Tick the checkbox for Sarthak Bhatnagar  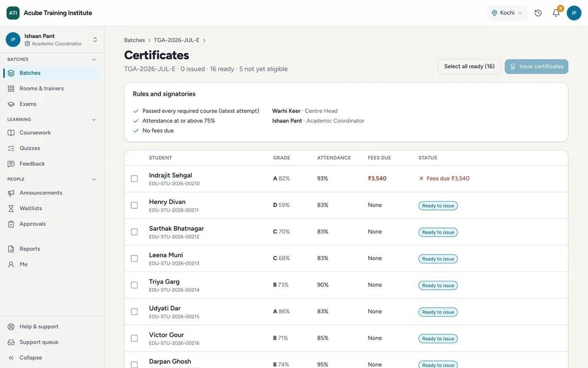[134, 232]
